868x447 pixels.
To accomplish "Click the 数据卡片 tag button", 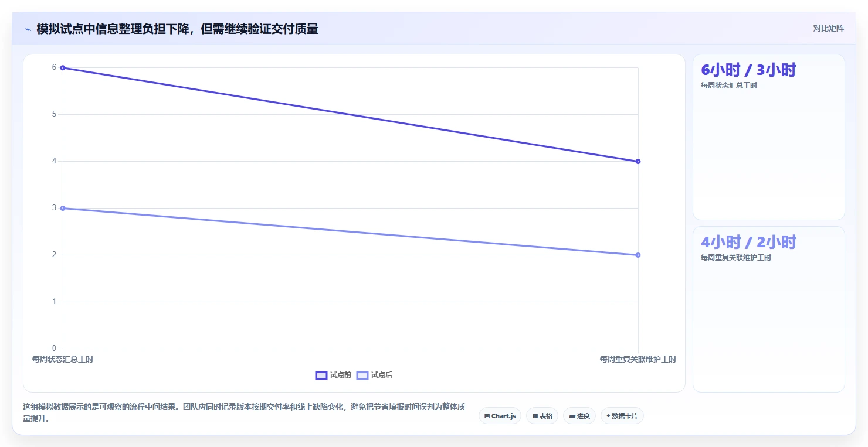I will coord(622,416).
